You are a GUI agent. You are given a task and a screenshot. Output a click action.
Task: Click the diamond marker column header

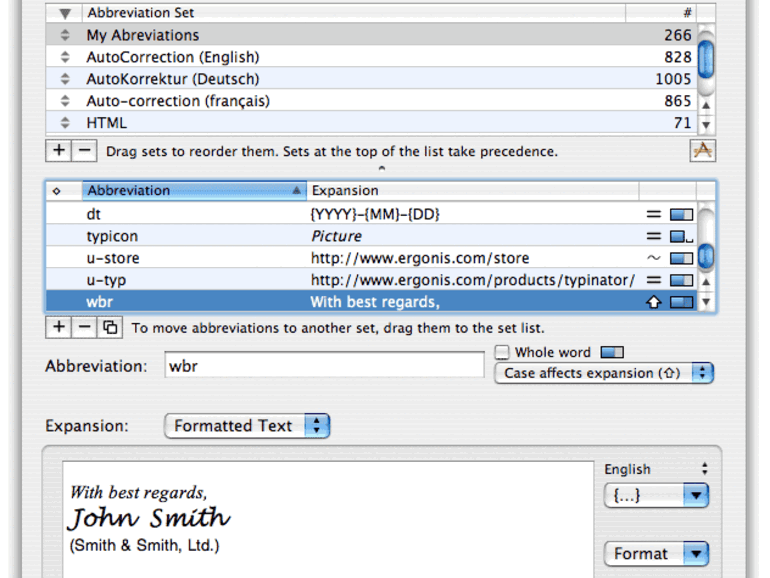pyautogui.click(x=56, y=191)
